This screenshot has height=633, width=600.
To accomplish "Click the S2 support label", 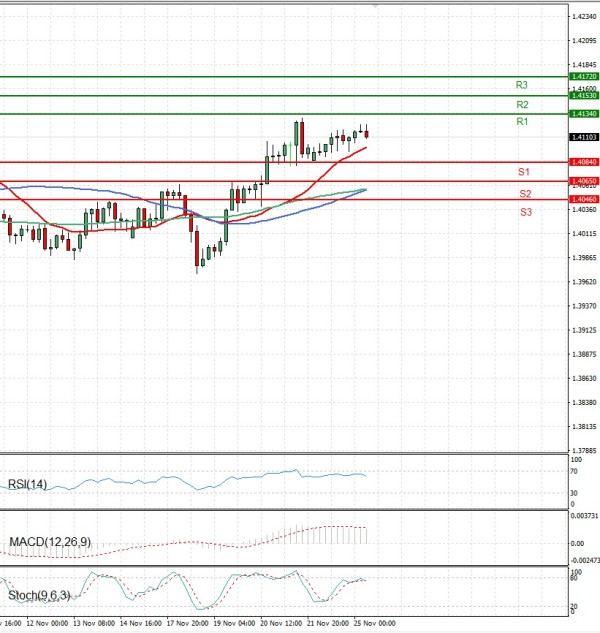I will click(525, 193).
